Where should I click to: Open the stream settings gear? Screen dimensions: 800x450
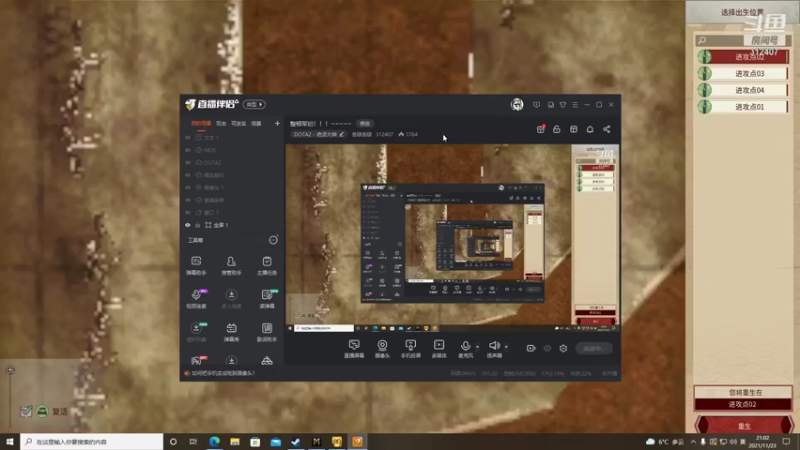pyautogui.click(x=563, y=348)
